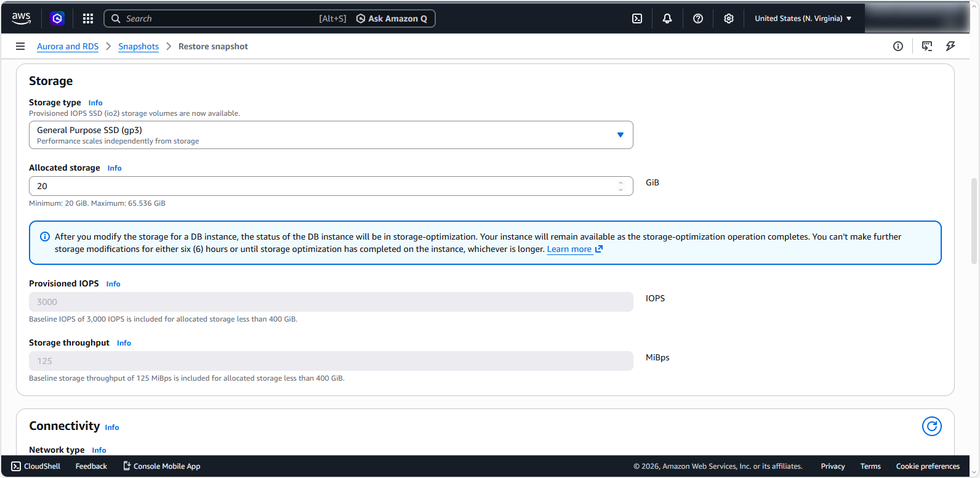Click the Storage throughput field showing 125
The image size is (980, 478).
pos(331,361)
